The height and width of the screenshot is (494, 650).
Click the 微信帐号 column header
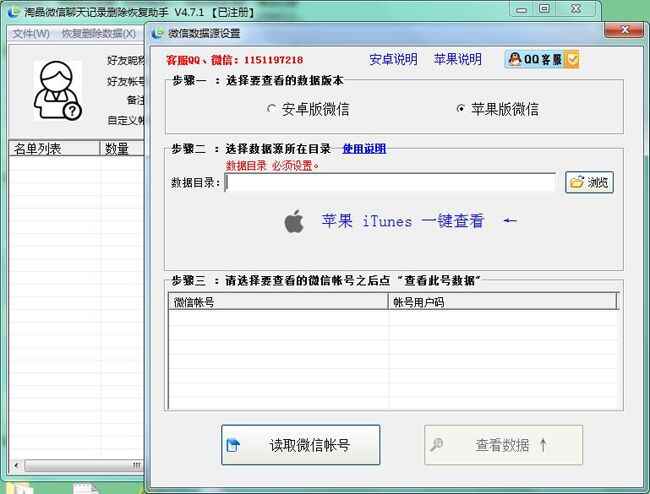(x=277, y=301)
